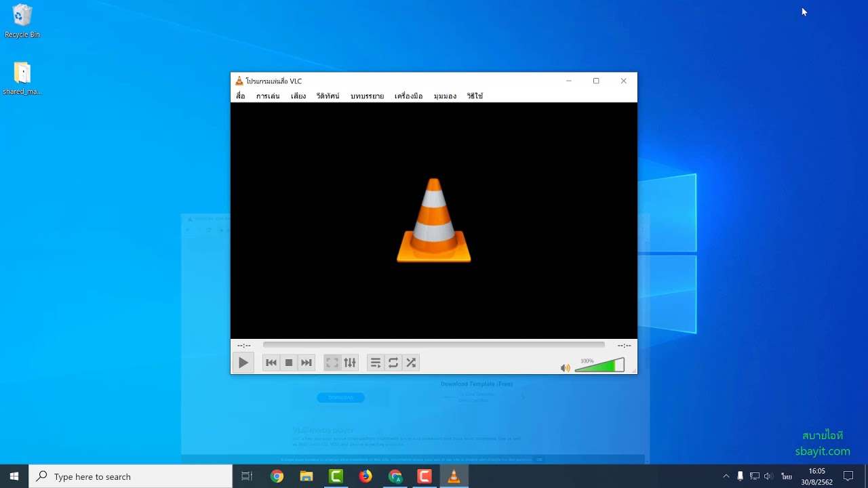Switch the ไทย input language indicator
Viewport: 868px width, 488px height.
point(787,476)
